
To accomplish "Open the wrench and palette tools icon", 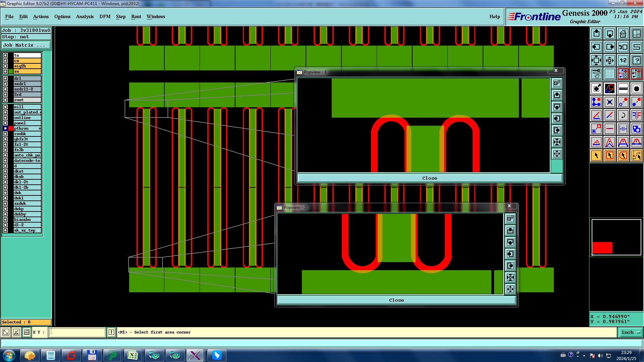I will tap(596, 74).
